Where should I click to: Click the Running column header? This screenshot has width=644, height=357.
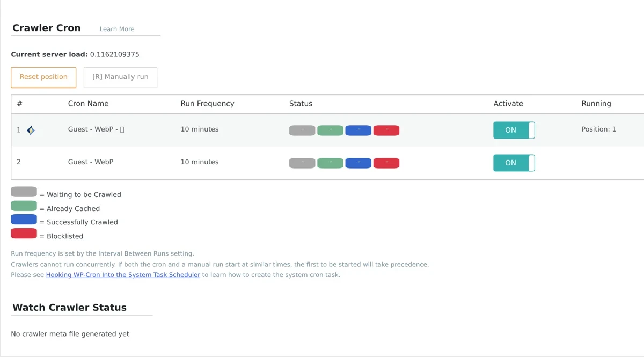pos(596,104)
